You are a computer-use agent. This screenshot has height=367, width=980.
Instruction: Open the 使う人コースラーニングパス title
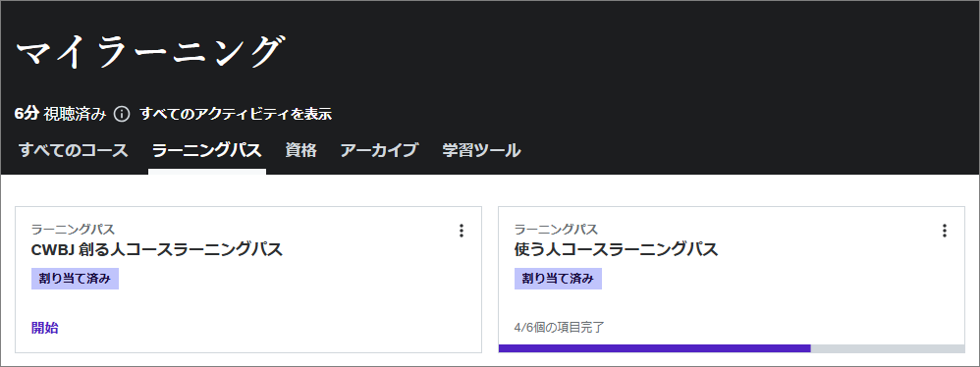[616, 249]
